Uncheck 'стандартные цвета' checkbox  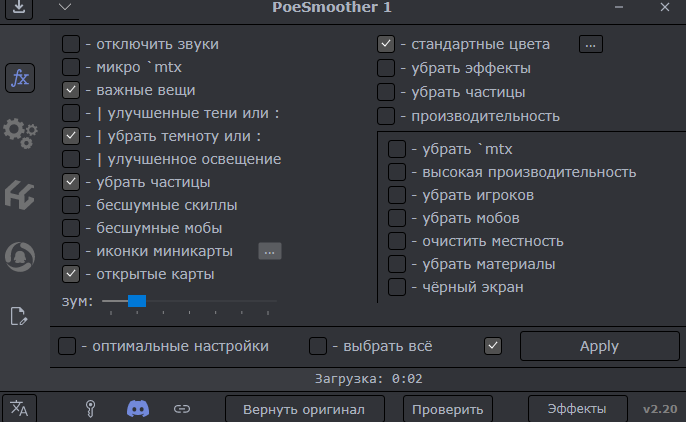click(386, 44)
